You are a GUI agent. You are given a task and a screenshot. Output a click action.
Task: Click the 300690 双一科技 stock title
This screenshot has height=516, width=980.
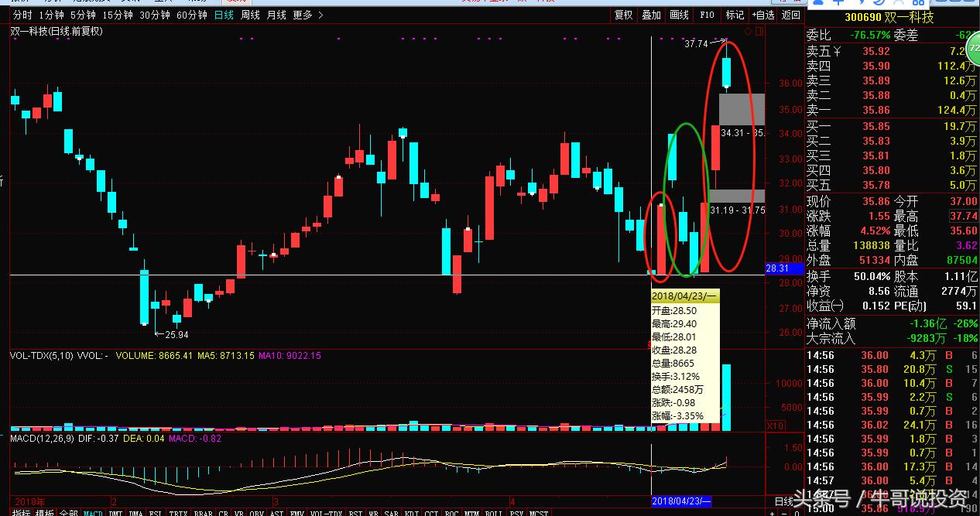pos(889,17)
